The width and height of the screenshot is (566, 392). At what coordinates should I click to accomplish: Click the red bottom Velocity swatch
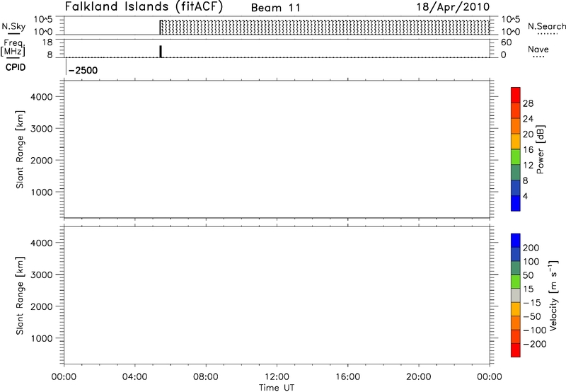516,350
